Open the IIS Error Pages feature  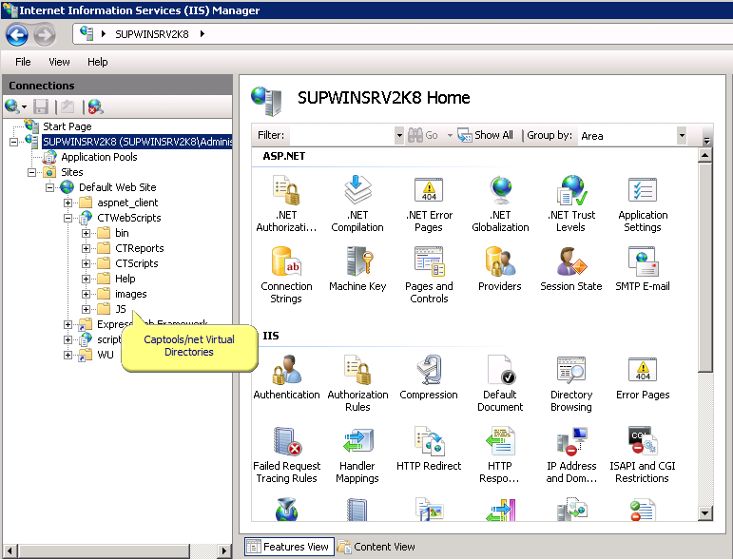pyautogui.click(x=643, y=377)
